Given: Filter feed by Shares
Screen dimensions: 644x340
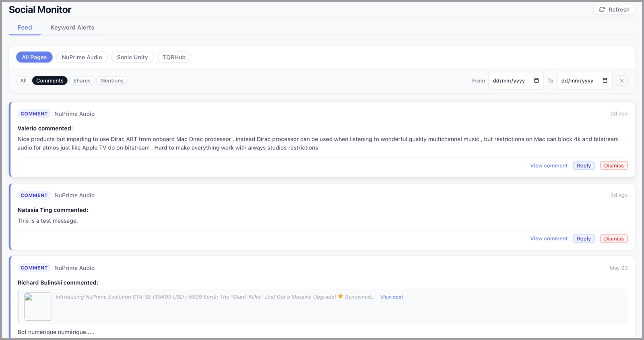Looking at the screenshot, I should tap(82, 81).
